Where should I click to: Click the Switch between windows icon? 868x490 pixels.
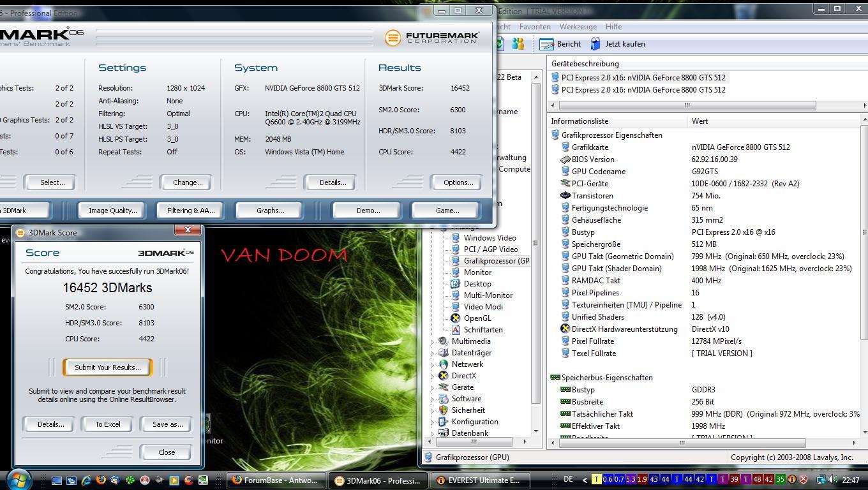coord(71,480)
